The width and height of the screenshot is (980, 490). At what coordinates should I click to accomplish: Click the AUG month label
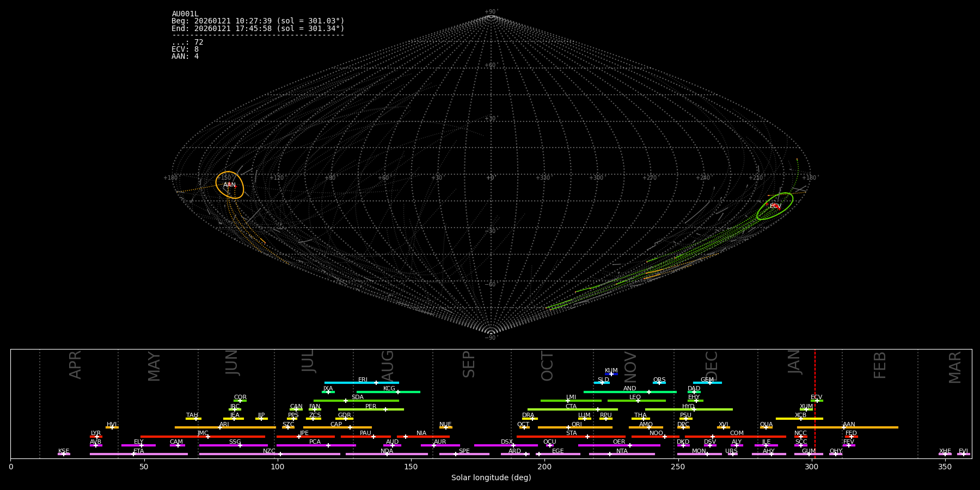coord(388,365)
